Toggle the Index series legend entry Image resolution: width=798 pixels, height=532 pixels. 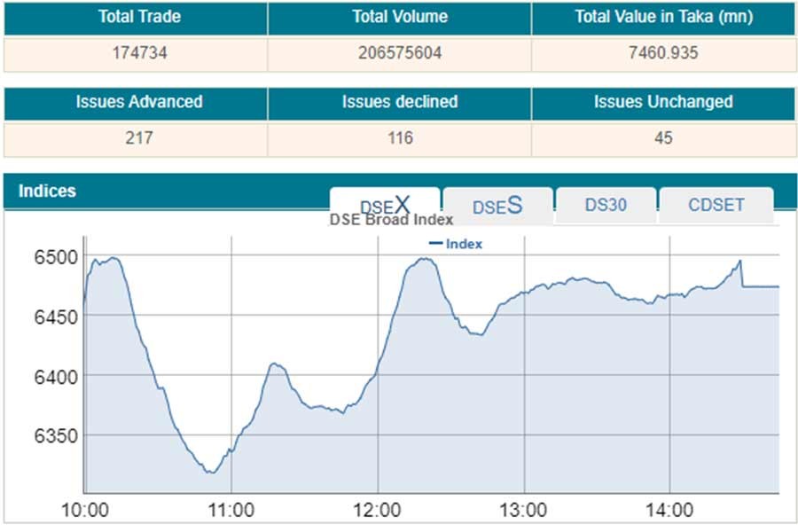[x=464, y=244]
